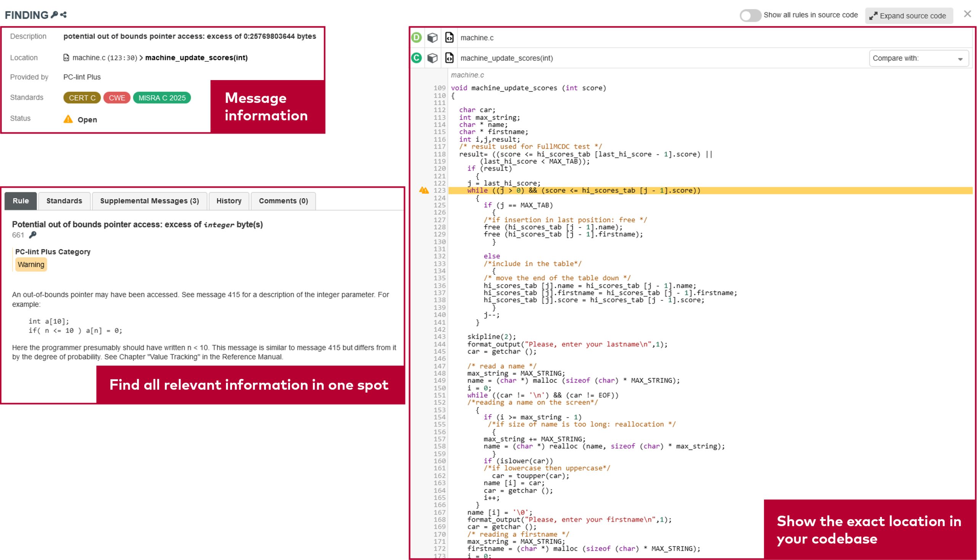Open the History tab
Screen dimensions: 977x560
coord(229,201)
